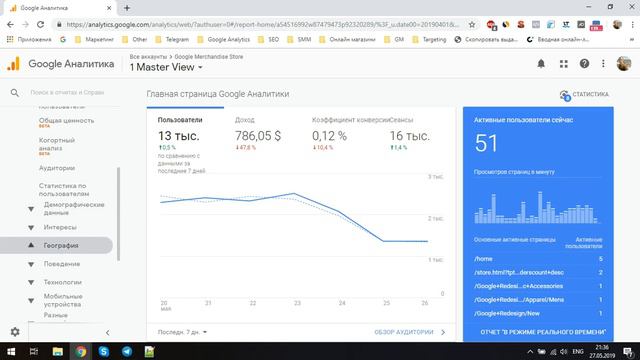Click the Statistics insights icon
Screen dimensions: 640x360
pyautogui.click(x=565, y=95)
